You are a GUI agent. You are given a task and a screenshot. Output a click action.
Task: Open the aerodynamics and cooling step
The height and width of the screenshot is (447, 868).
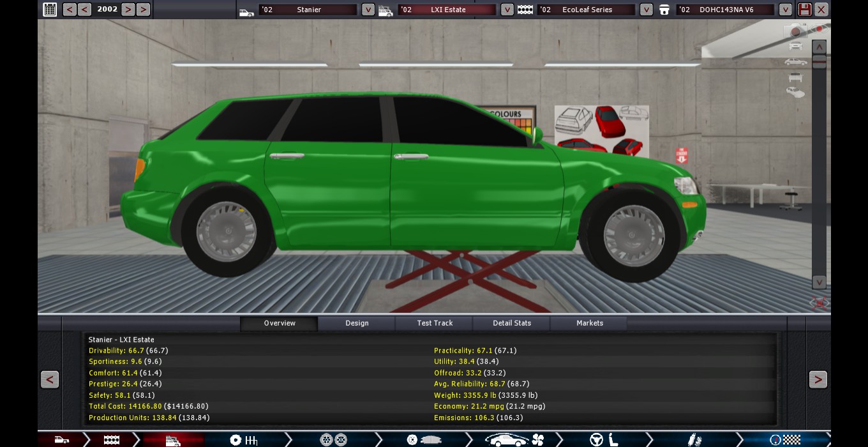513,440
